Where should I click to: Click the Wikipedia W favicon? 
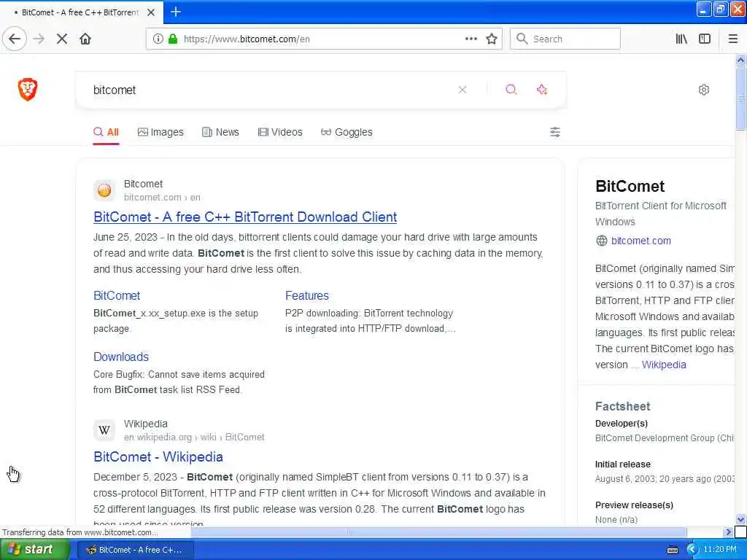(104, 430)
